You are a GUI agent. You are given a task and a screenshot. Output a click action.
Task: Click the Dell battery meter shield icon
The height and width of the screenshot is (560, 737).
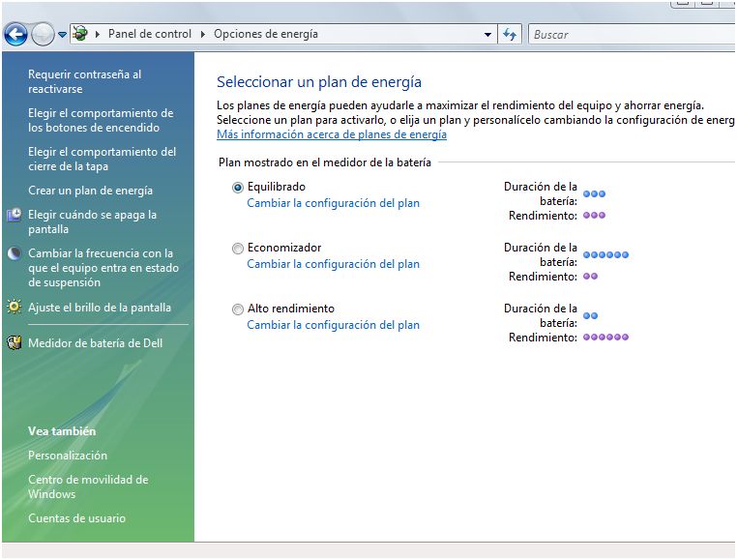point(15,342)
